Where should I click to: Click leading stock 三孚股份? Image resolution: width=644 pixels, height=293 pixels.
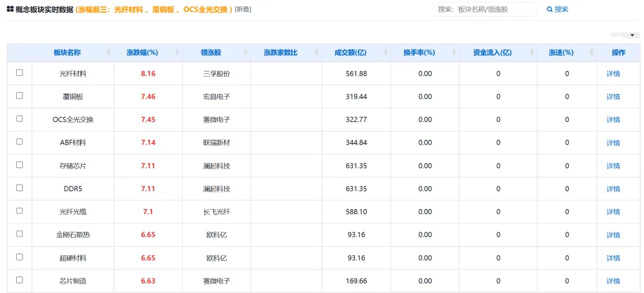[x=216, y=74]
